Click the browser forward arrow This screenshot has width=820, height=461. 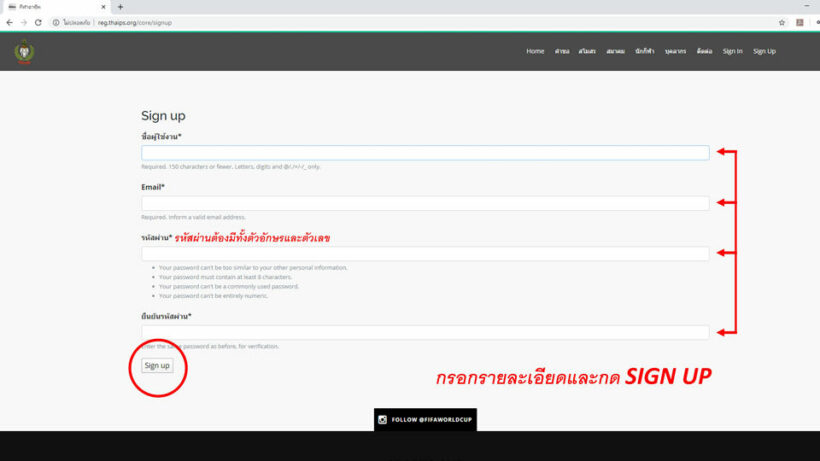(x=23, y=22)
